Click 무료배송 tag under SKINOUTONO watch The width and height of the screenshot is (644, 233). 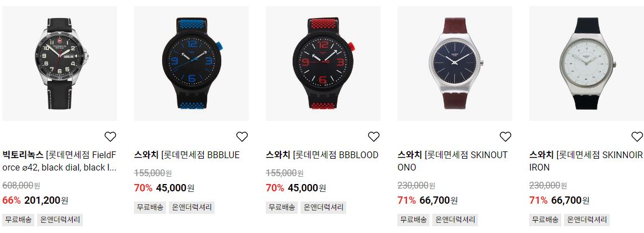pyautogui.click(x=414, y=220)
